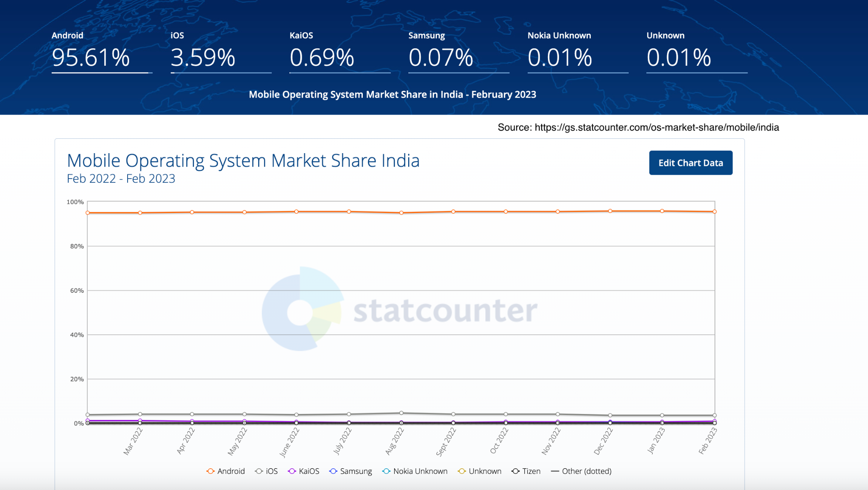Click the chart title Mobile Operating System Market Share India
Viewport: 868px width, 490px height.
tap(243, 161)
